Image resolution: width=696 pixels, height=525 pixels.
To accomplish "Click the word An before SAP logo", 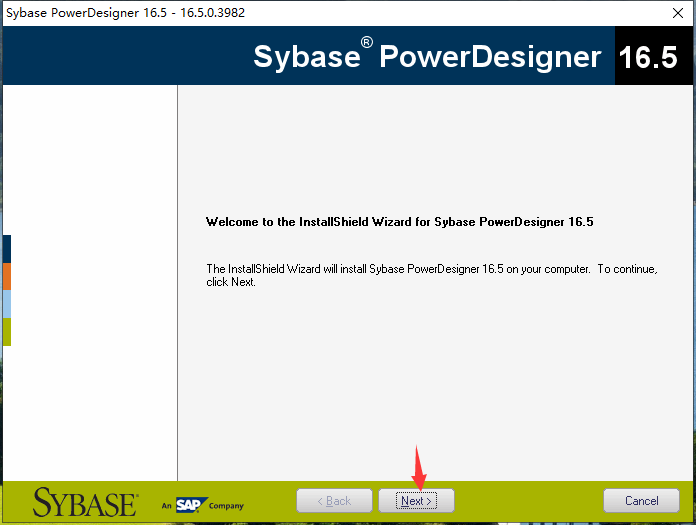I will click(166, 505).
